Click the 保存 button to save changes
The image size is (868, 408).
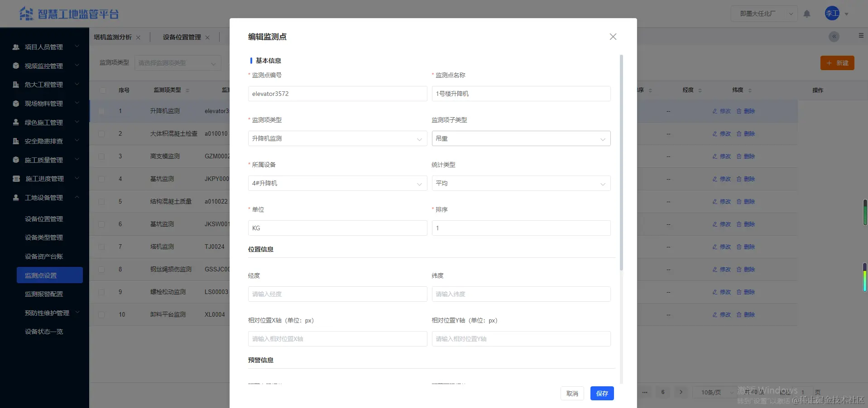(601, 393)
